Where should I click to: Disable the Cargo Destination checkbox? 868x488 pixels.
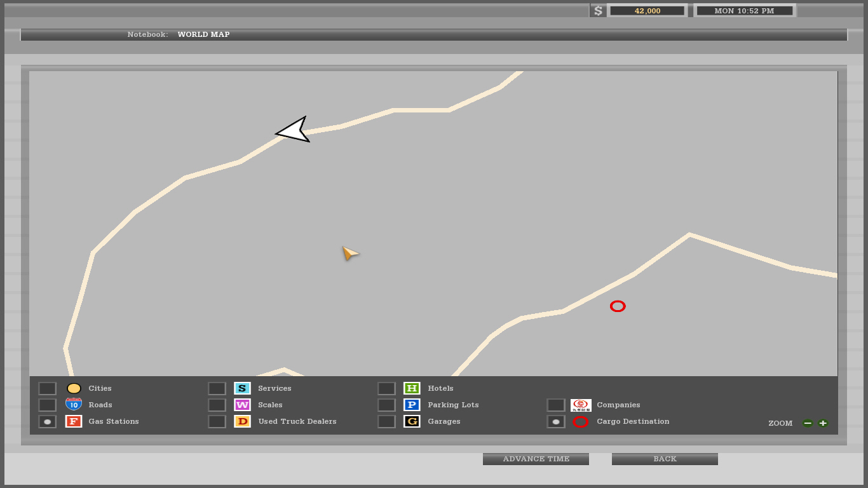555,421
